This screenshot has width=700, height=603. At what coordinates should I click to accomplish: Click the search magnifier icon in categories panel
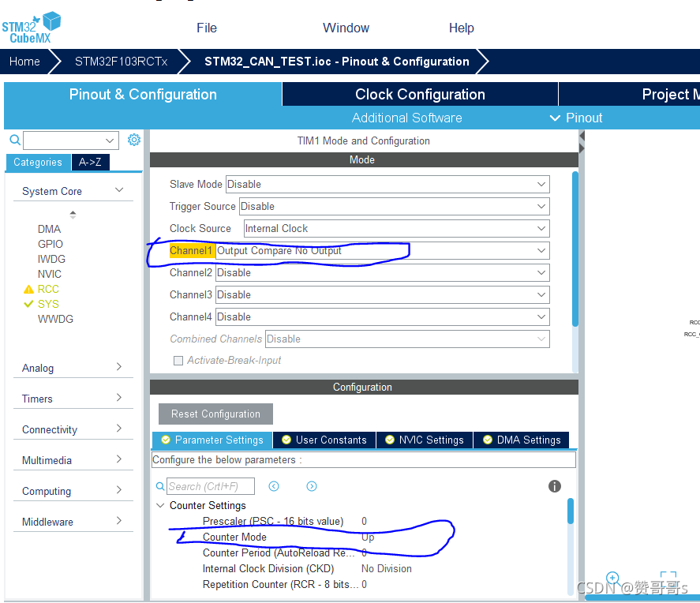(15, 140)
